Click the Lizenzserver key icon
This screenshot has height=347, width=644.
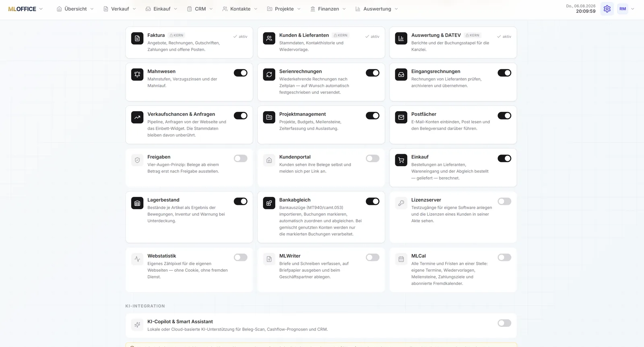pos(401,203)
